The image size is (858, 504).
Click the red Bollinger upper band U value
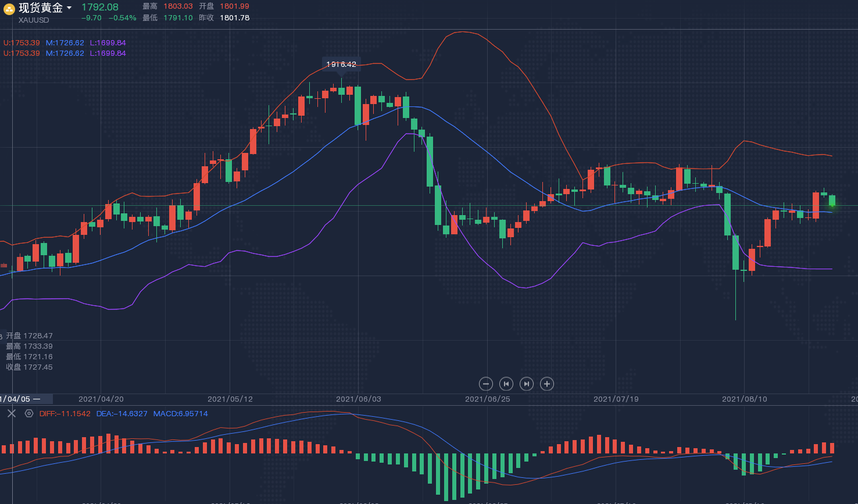[22, 43]
